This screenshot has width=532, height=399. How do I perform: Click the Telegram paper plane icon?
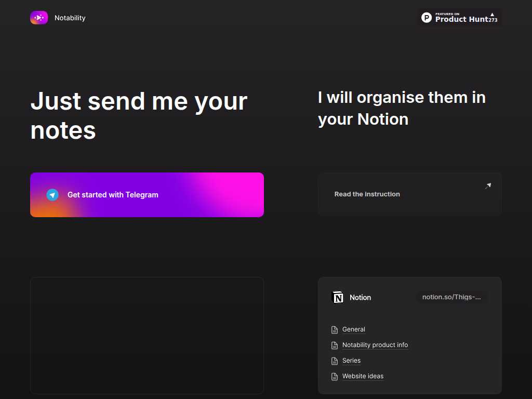pos(52,195)
